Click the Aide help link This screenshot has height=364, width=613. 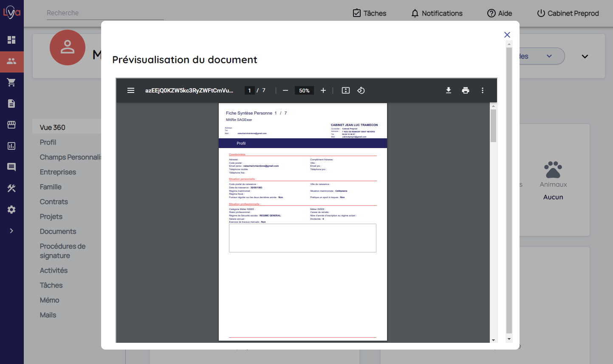pyautogui.click(x=500, y=13)
